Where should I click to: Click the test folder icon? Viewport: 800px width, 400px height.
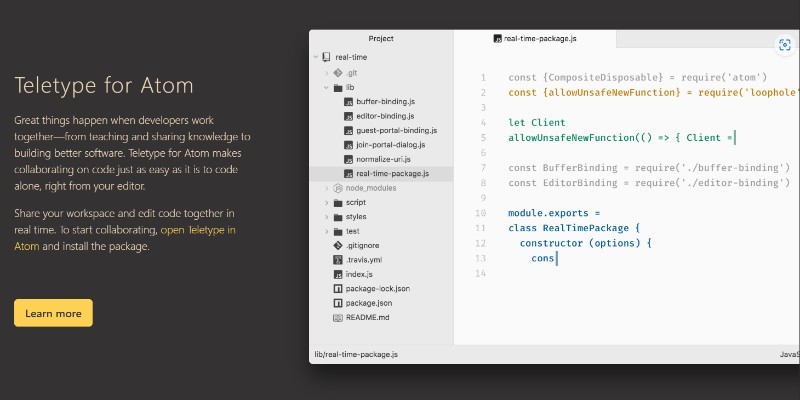coord(337,231)
